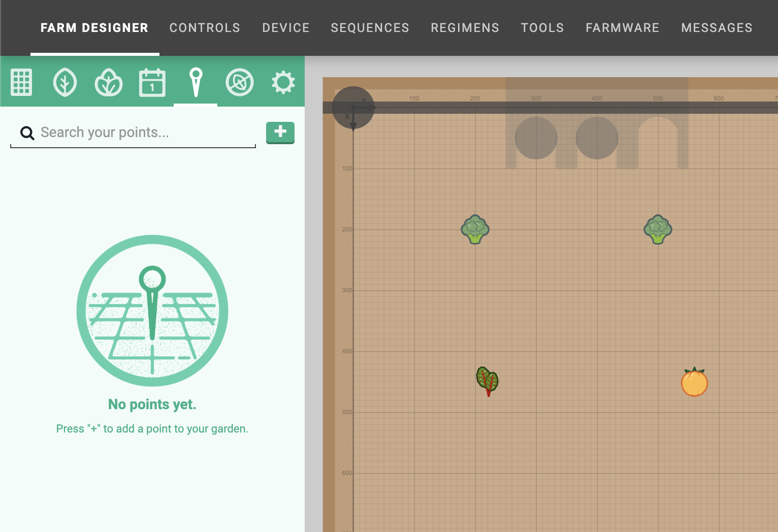Open the Sequences tab
This screenshot has width=778, height=532.
[x=370, y=28]
